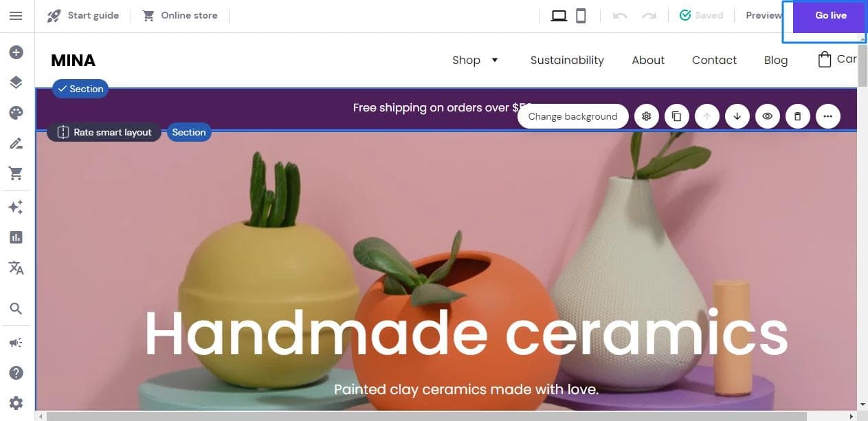The height and width of the screenshot is (421, 868).
Task: Open the Sustainability nav menu item
Action: coord(567,60)
